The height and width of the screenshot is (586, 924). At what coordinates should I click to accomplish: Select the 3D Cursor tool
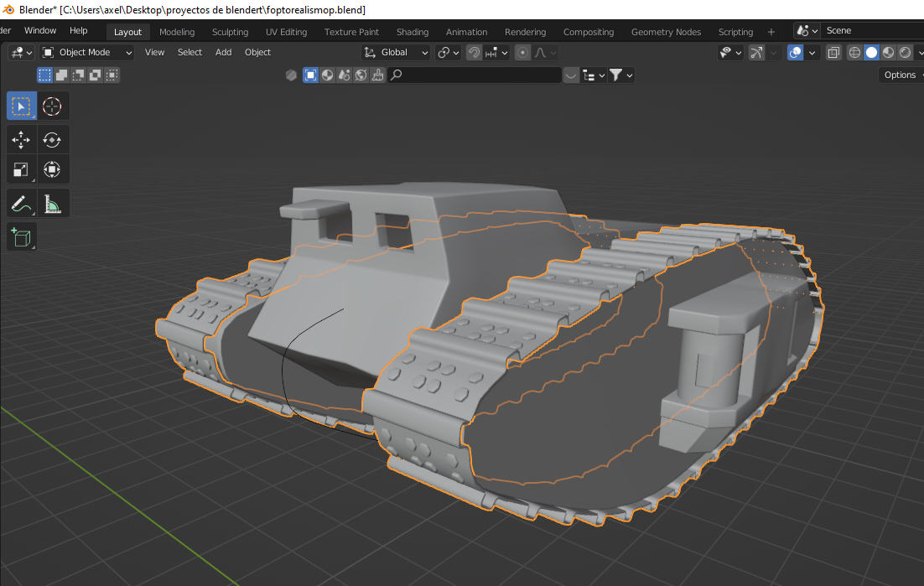tap(52, 106)
